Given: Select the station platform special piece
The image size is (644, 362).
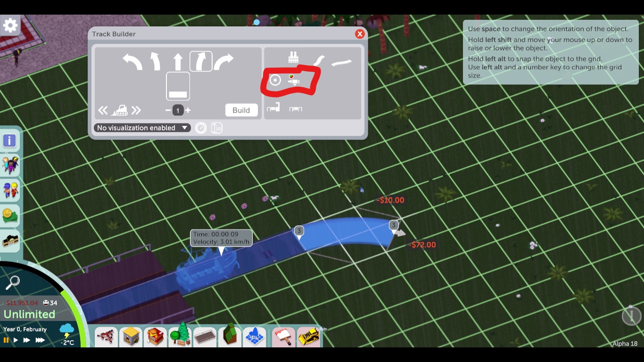Looking at the screenshot, I should pyautogui.click(x=294, y=58).
